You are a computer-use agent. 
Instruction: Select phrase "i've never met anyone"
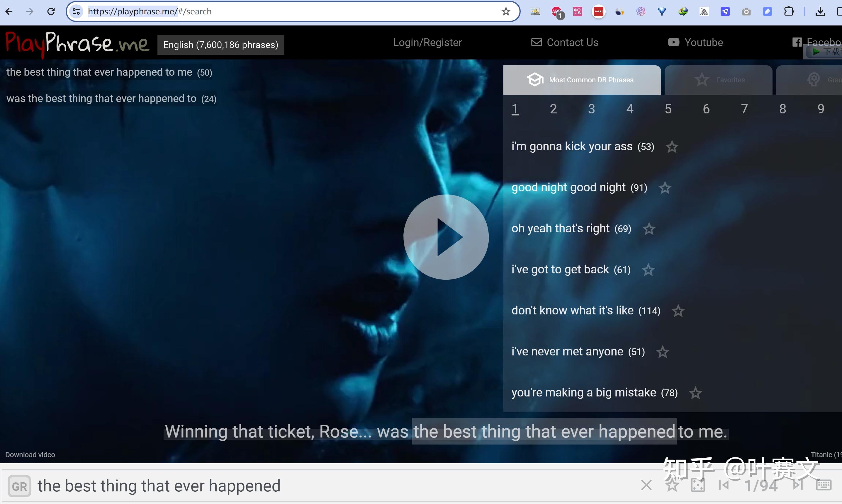tap(578, 352)
